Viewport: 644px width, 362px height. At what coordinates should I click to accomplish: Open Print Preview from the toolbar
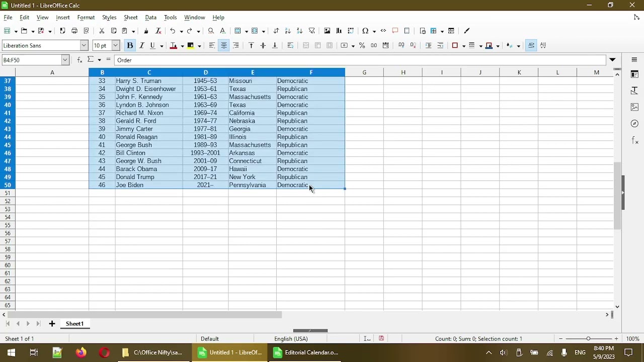point(87,31)
